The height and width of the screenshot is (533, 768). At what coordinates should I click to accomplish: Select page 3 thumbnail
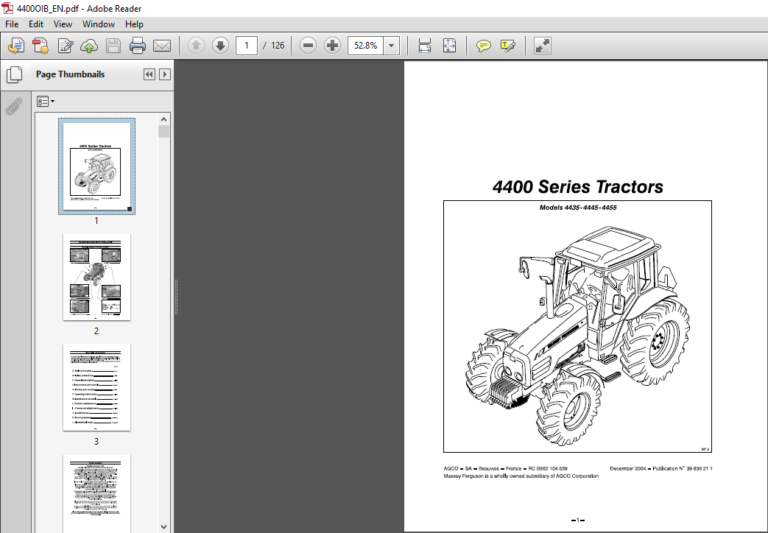click(x=96, y=388)
